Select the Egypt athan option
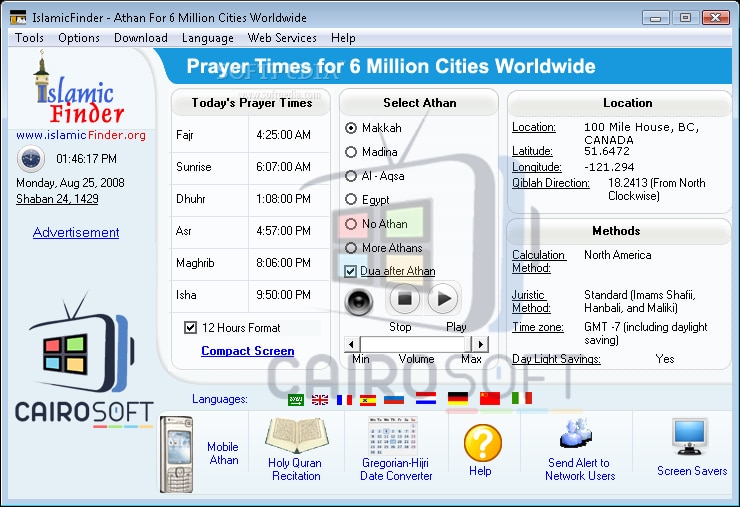Screen dimensions: 740x507 click(368, 200)
